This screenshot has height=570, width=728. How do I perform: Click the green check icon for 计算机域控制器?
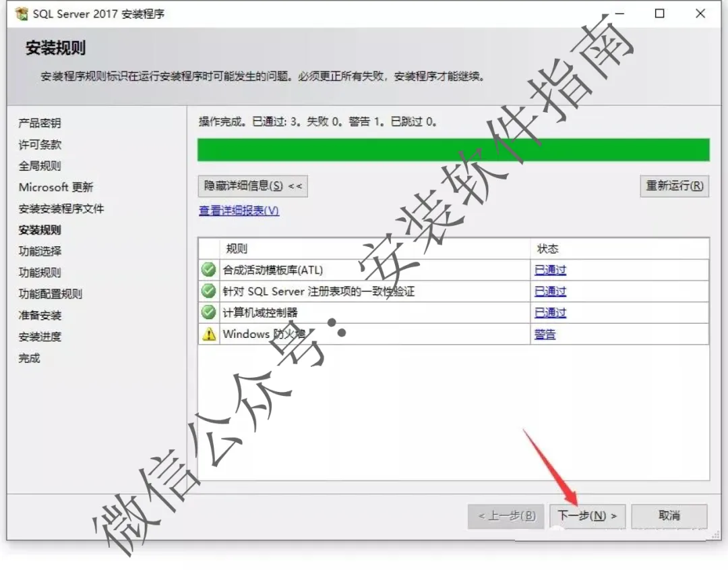209,312
